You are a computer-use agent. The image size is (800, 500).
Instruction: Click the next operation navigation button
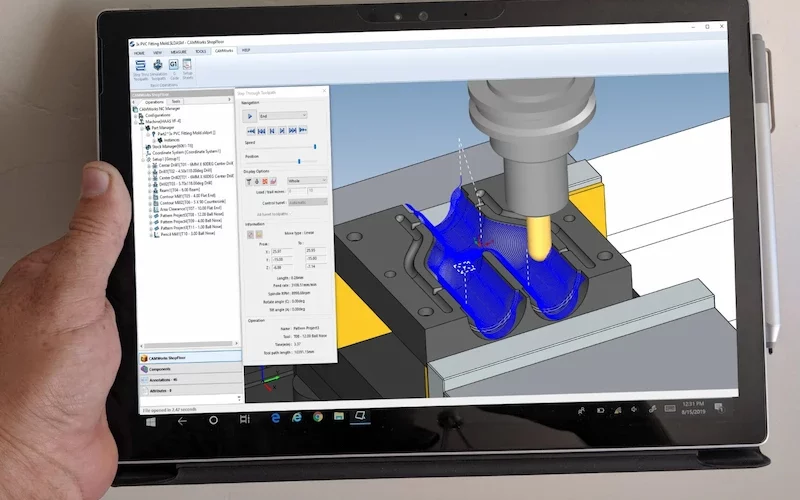click(292, 131)
